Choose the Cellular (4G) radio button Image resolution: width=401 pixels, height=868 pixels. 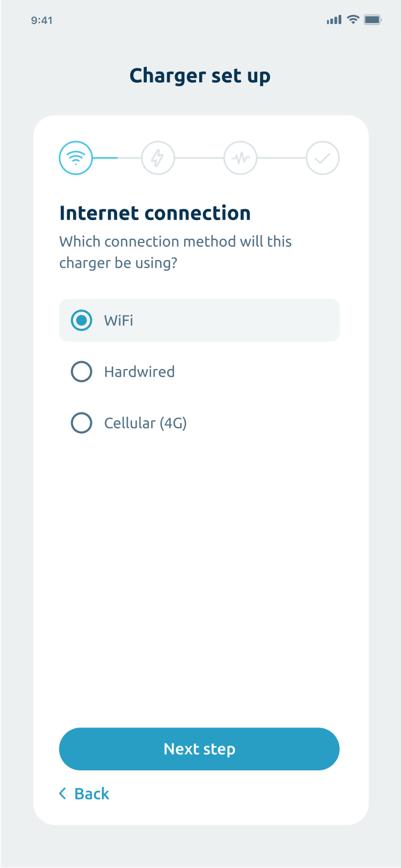pyautogui.click(x=82, y=423)
